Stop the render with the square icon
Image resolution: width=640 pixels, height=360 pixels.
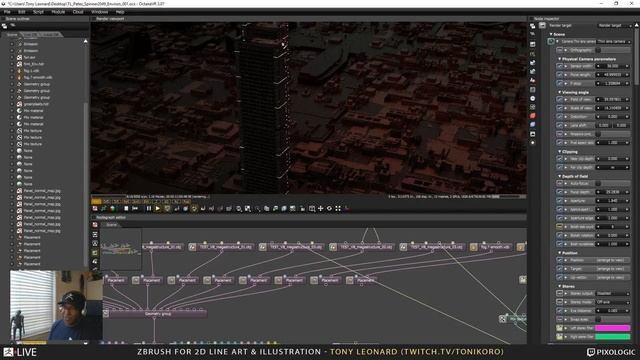coord(126,209)
